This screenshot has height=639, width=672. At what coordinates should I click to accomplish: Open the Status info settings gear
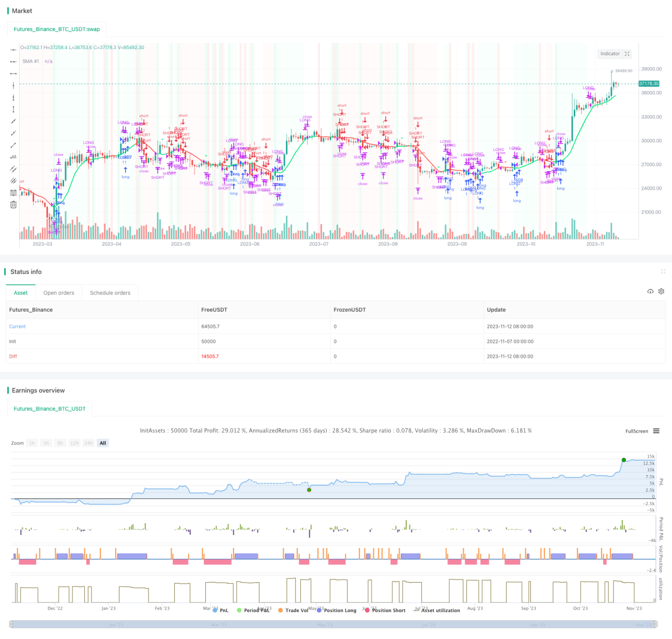661,292
